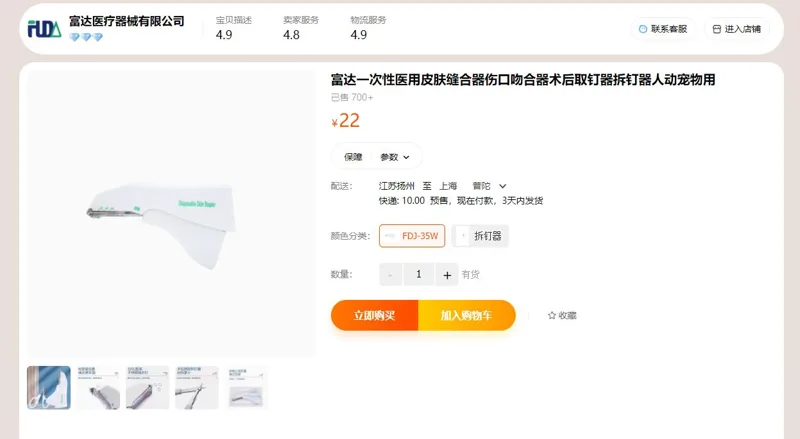The height and width of the screenshot is (439, 800).
Task: Click the 已售 700+ sold count
Action: pos(352,97)
